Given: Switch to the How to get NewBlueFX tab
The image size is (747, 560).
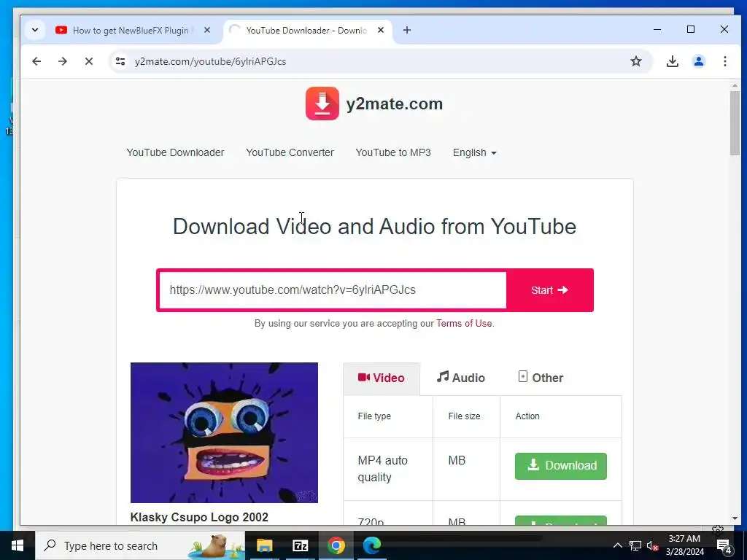Looking at the screenshot, I should [x=131, y=30].
